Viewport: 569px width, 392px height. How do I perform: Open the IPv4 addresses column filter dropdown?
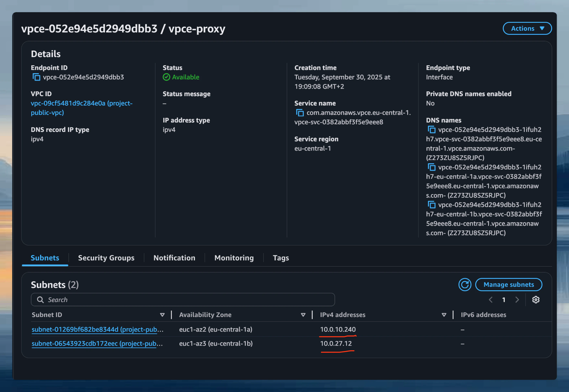click(x=444, y=315)
